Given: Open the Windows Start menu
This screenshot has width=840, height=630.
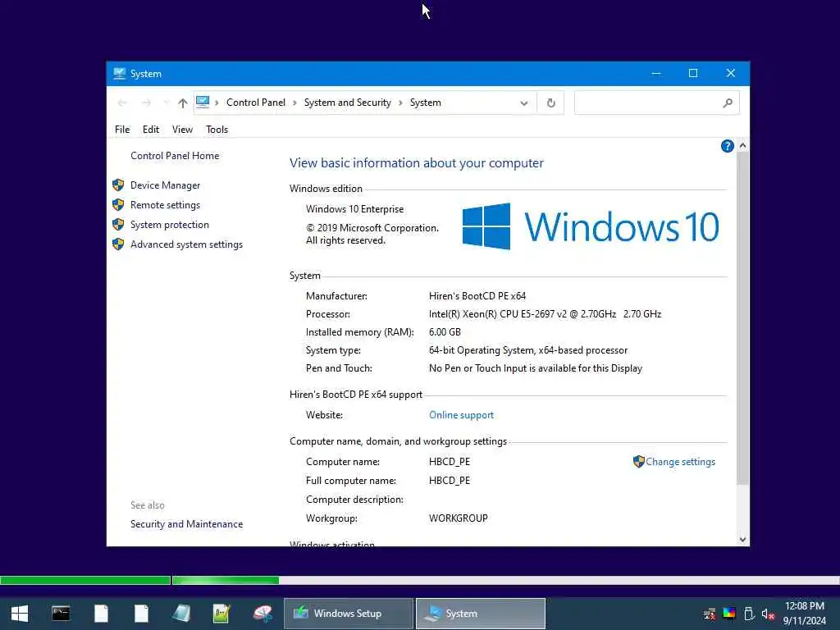Looking at the screenshot, I should [x=20, y=614].
